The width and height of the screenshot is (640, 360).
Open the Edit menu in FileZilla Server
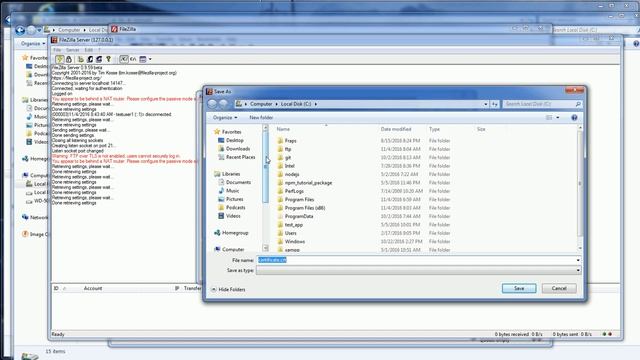coord(89,50)
